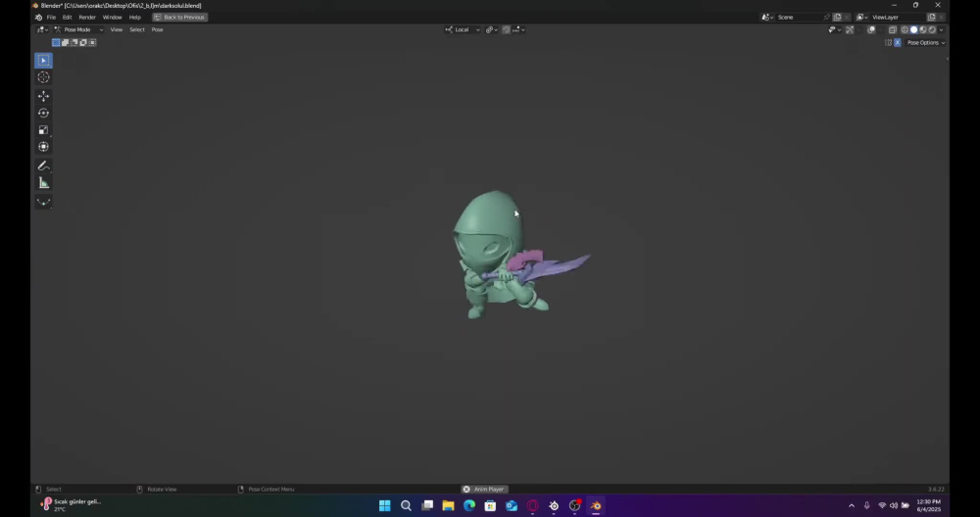Create a new scene with the copy icon
The image size is (980, 517).
[x=838, y=18]
